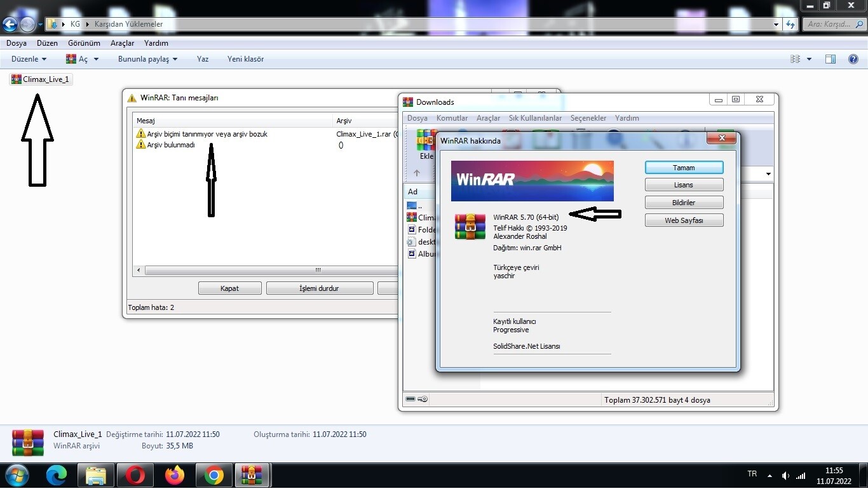Go up one level in WinRAR
The image size is (868, 491).
click(417, 173)
